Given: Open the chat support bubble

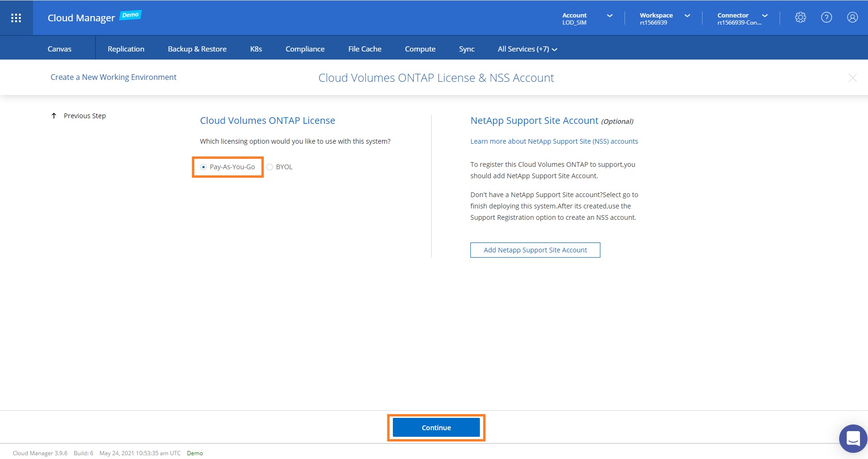Looking at the screenshot, I should click(853, 438).
